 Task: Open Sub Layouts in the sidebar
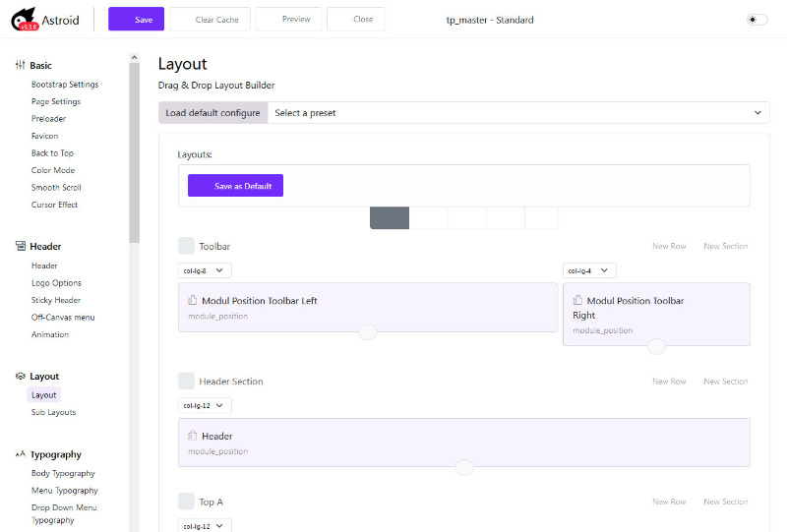coord(53,413)
